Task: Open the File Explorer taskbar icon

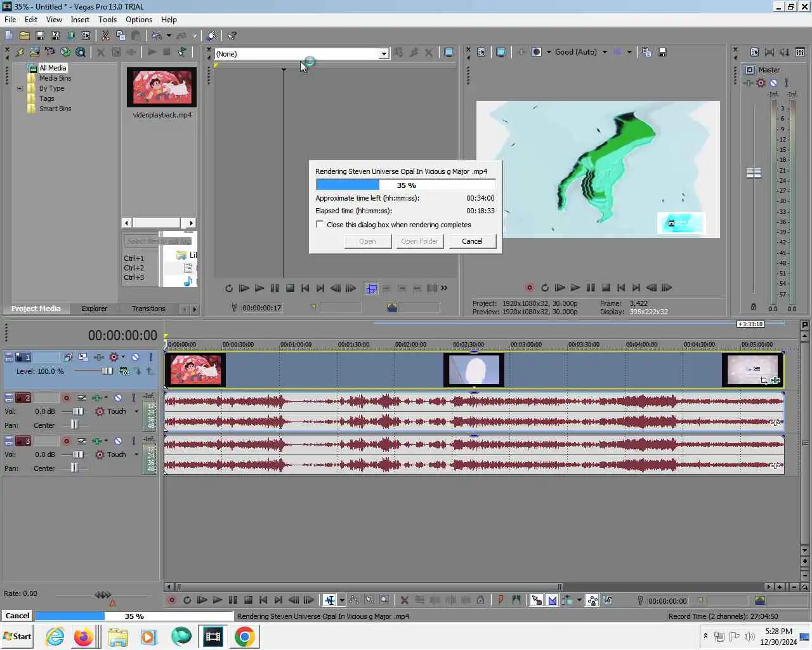Action: (117, 636)
